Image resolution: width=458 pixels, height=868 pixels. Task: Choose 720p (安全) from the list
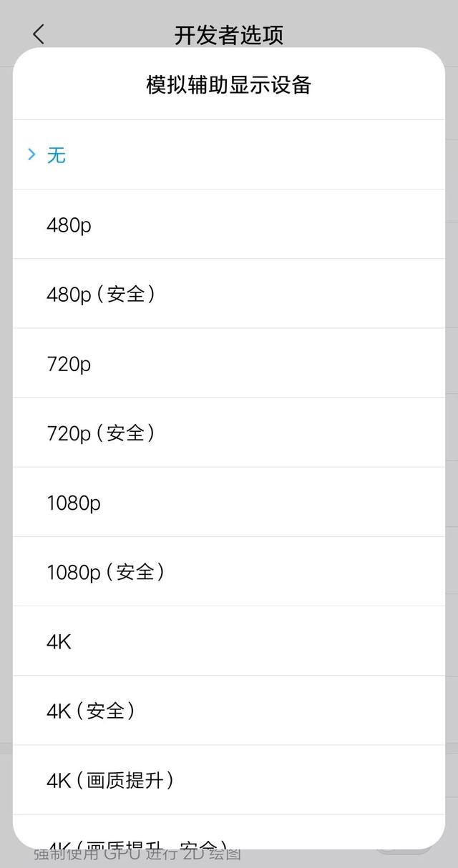coord(100,433)
